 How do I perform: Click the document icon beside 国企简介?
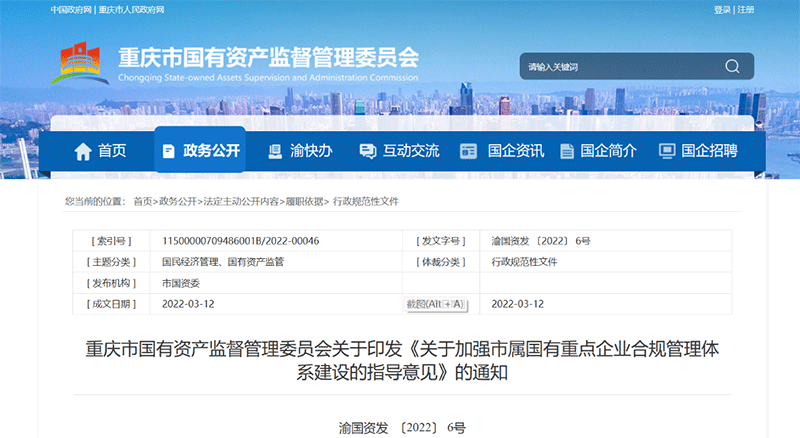[x=567, y=151]
